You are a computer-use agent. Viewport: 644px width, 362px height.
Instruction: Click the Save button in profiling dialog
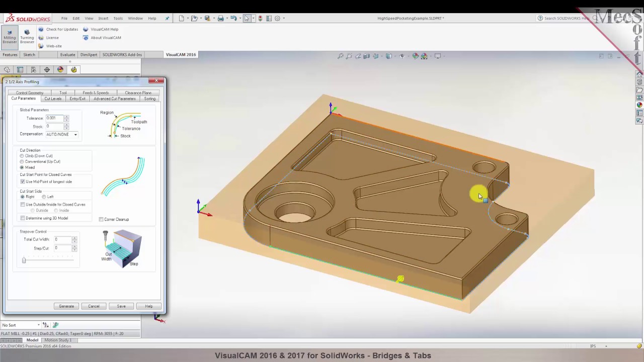tap(121, 306)
